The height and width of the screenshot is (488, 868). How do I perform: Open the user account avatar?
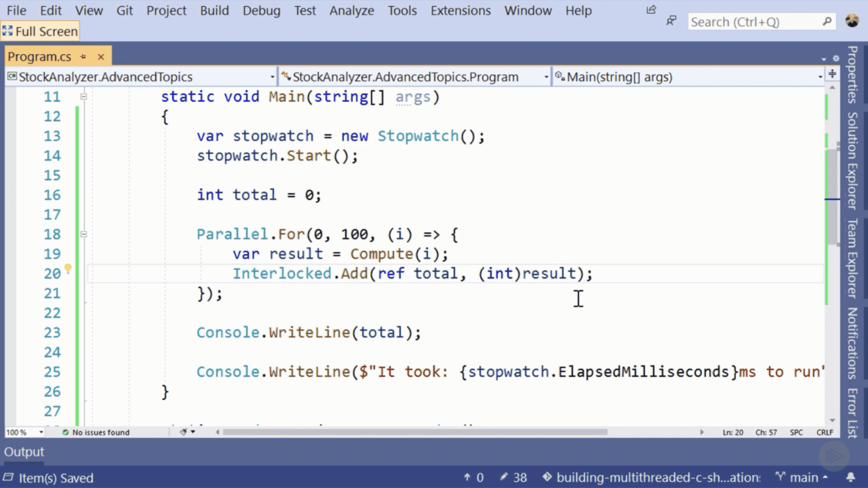852,21
